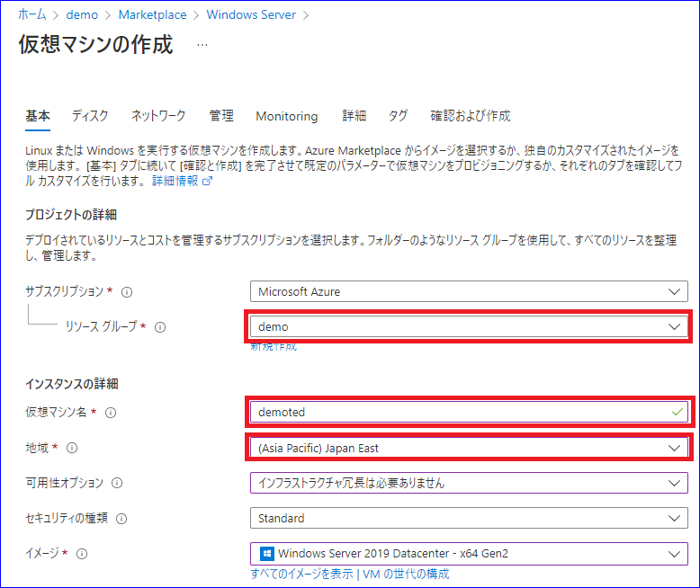Screen dimensions: 700x588
Task: Switch to the Monitoring tab
Action: 287,116
